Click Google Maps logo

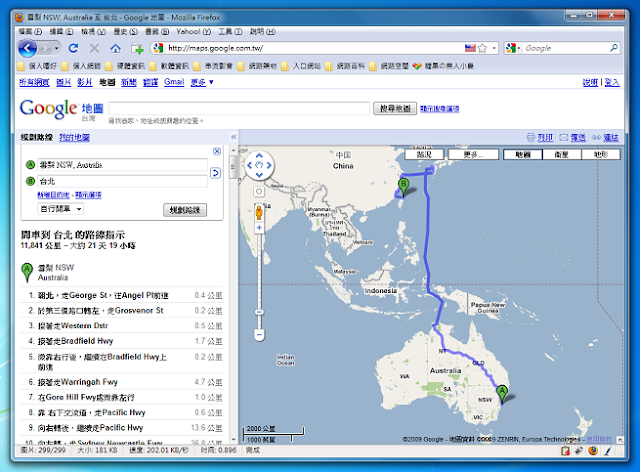(x=61, y=109)
